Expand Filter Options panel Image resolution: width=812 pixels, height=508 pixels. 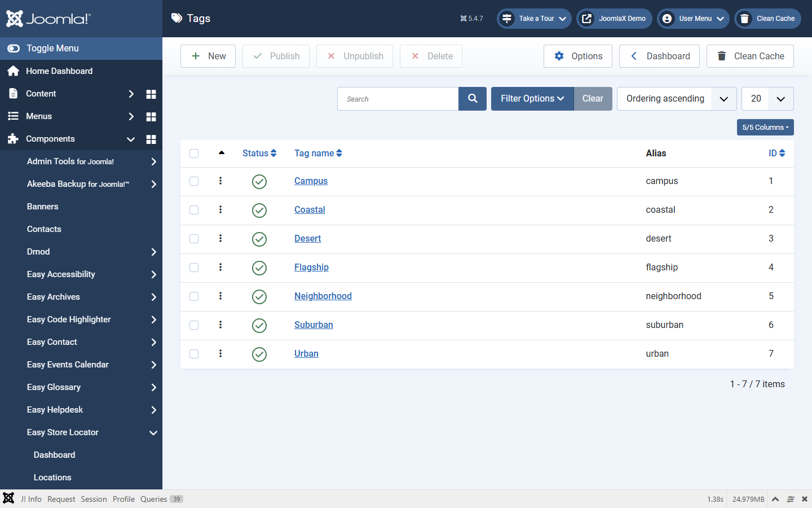click(x=532, y=99)
